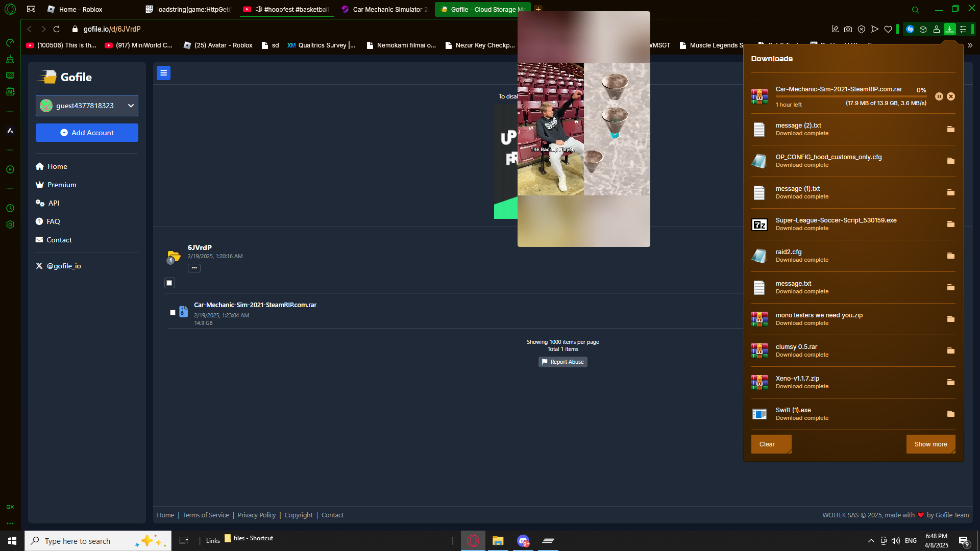Pause the Car-Mechanic-Sim download

pyautogui.click(x=939, y=96)
